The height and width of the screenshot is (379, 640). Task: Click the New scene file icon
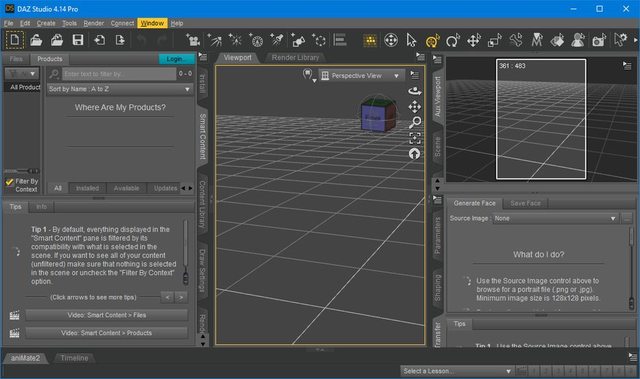click(15, 40)
